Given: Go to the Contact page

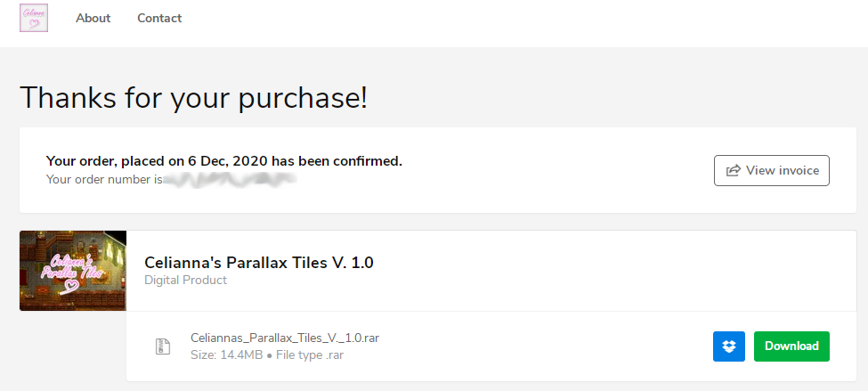Looking at the screenshot, I should click(x=159, y=19).
